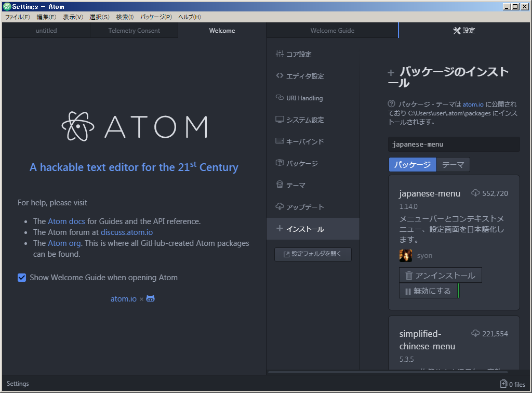The height and width of the screenshot is (393, 532).
Task: Click the 552,720 download count text
Action: [x=495, y=193]
